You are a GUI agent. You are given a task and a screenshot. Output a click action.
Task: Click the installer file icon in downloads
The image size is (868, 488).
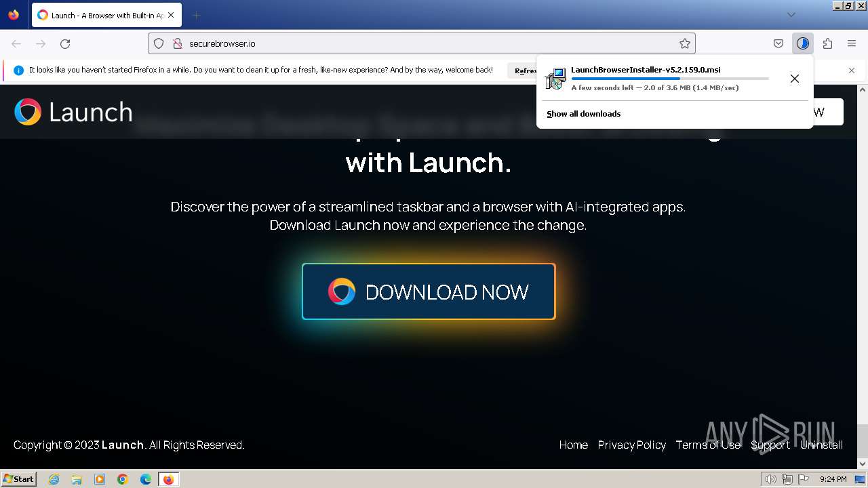[x=555, y=79]
